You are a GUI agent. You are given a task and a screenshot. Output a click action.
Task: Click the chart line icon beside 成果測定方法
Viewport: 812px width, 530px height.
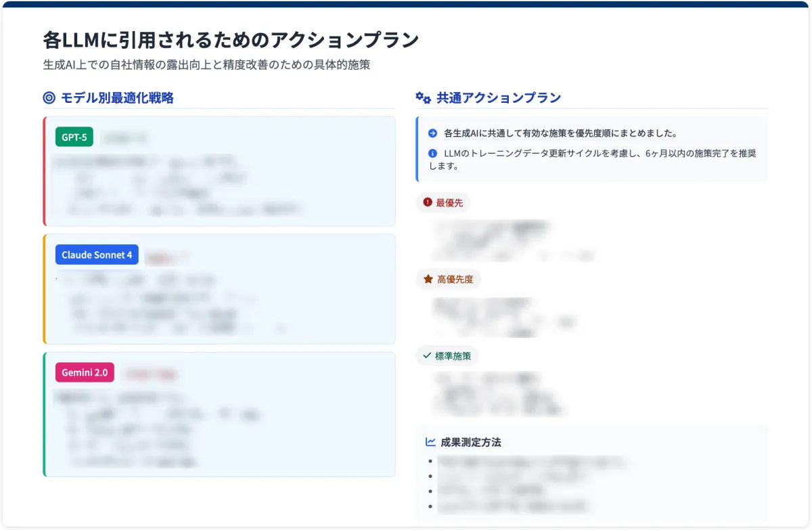point(430,442)
